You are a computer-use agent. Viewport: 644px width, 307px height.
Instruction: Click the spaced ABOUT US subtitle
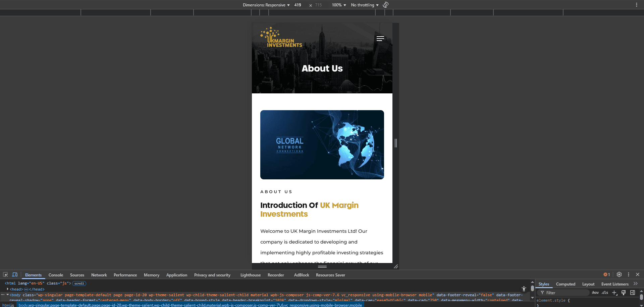pos(276,192)
